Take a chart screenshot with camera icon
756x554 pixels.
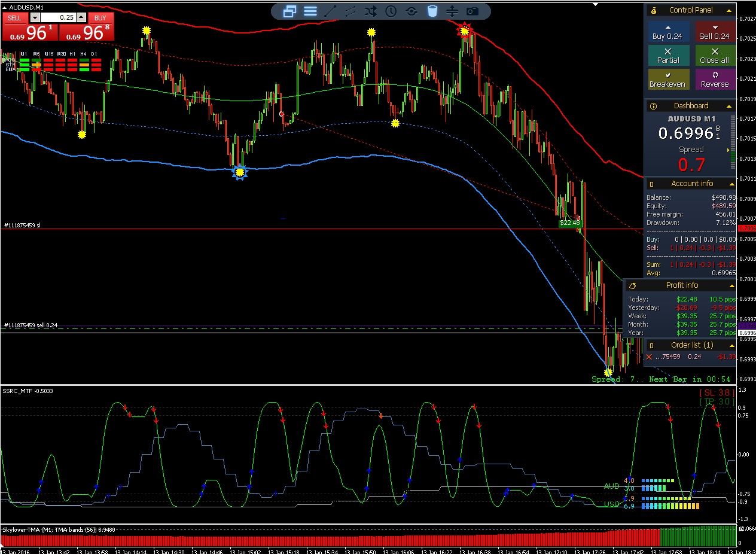[472, 11]
